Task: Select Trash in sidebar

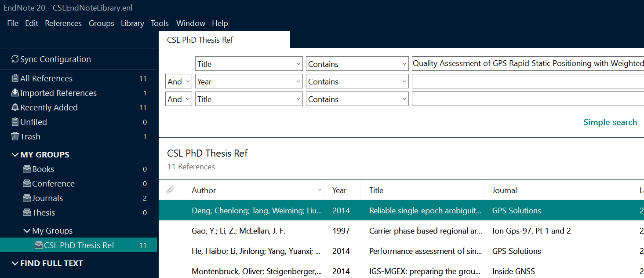Action: coord(78,136)
